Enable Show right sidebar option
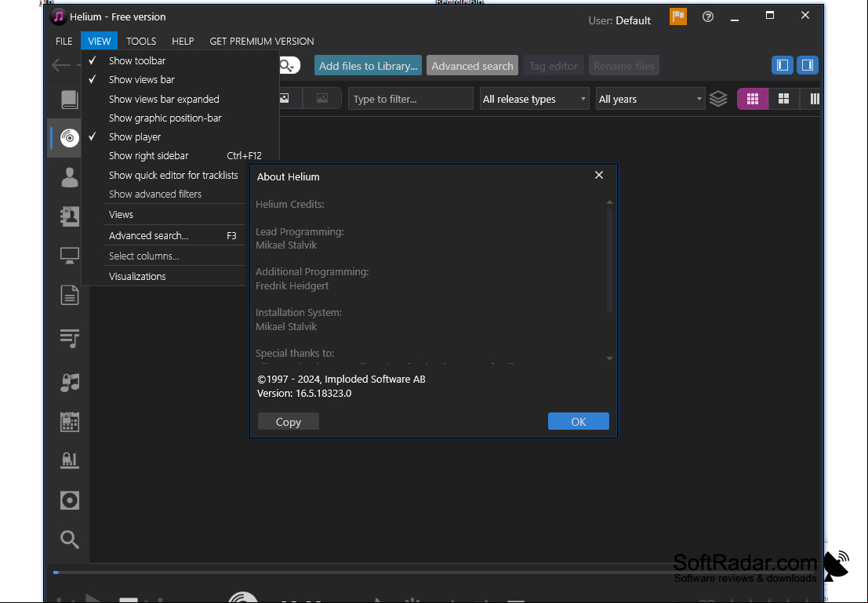This screenshot has width=868, height=603. coord(148,155)
